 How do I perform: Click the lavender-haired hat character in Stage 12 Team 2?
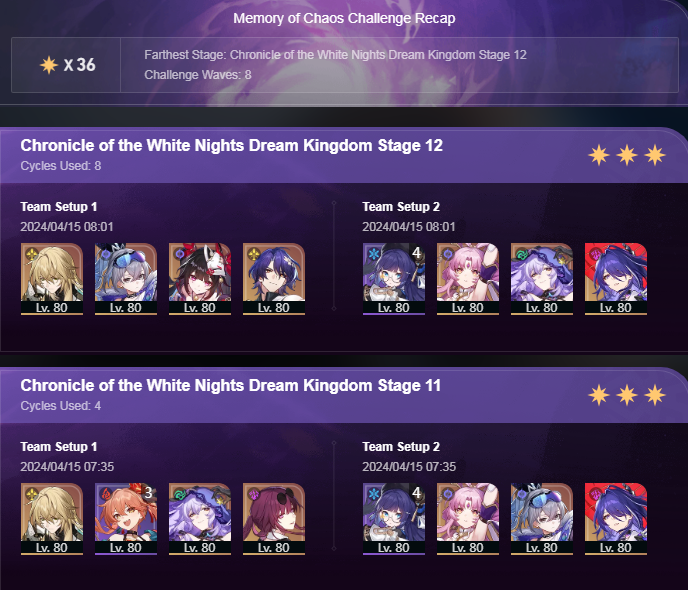tap(542, 279)
